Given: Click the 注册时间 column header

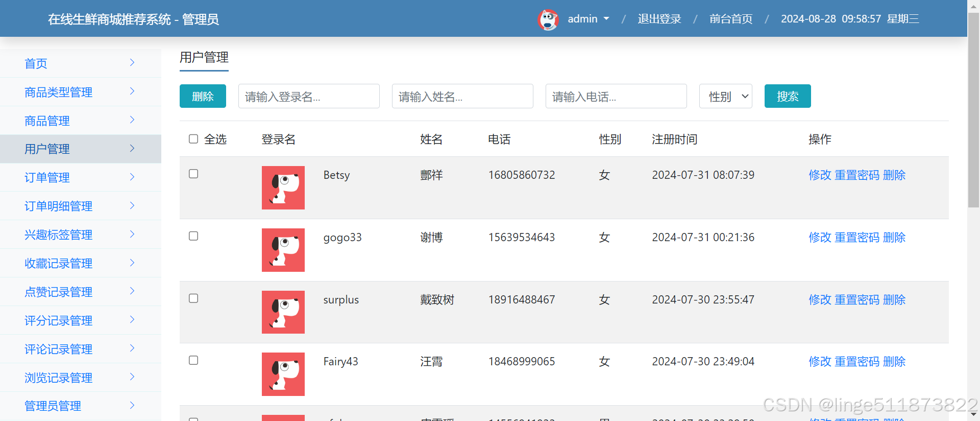Looking at the screenshot, I should pos(675,139).
